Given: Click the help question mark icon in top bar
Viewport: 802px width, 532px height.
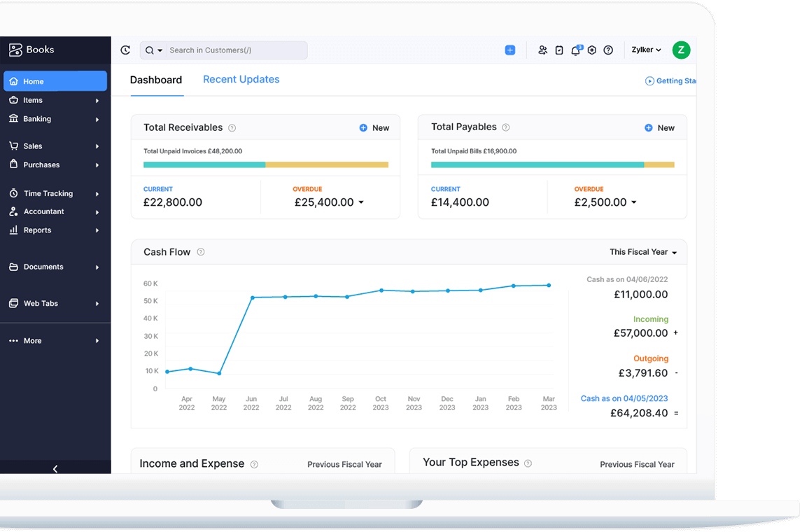Looking at the screenshot, I should click(x=608, y=50).
